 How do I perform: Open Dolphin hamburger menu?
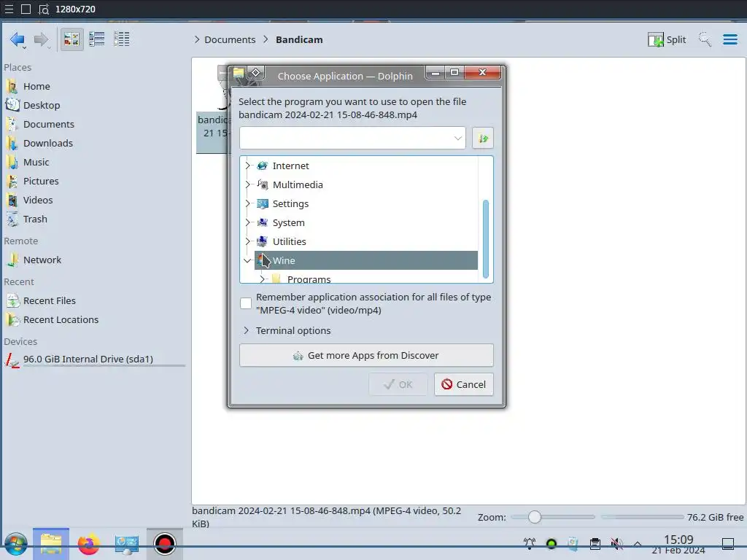pyautogui.click(x=729, y=39)
